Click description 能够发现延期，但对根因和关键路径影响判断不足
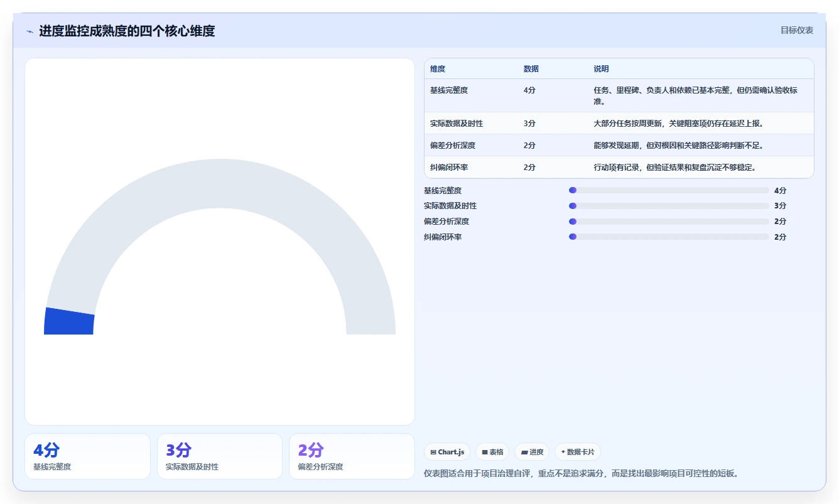The width and height of the screenshot is (839, 504). 679,146
